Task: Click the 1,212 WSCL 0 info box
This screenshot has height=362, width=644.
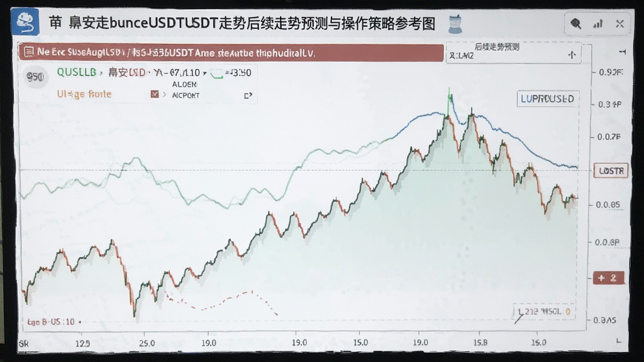Action: point(544,312)
